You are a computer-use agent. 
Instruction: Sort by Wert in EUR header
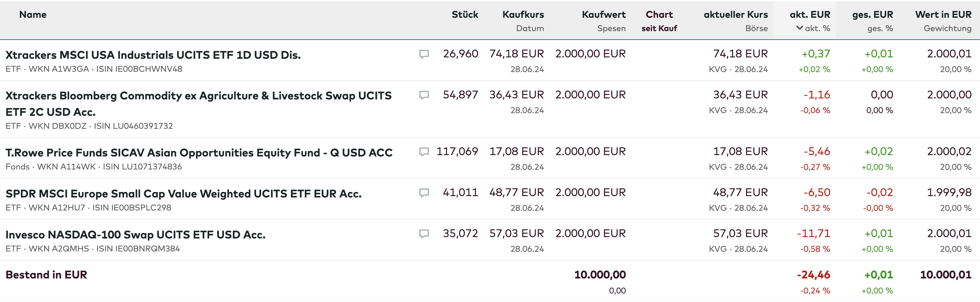click(x=943, y=14)
